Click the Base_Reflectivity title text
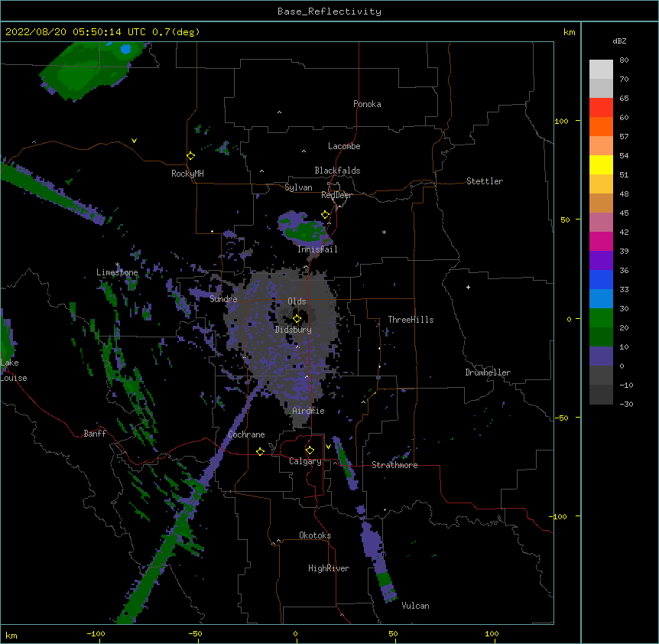Screen dimensions: 659x644 pyautogui.click(x=329, y=11)
